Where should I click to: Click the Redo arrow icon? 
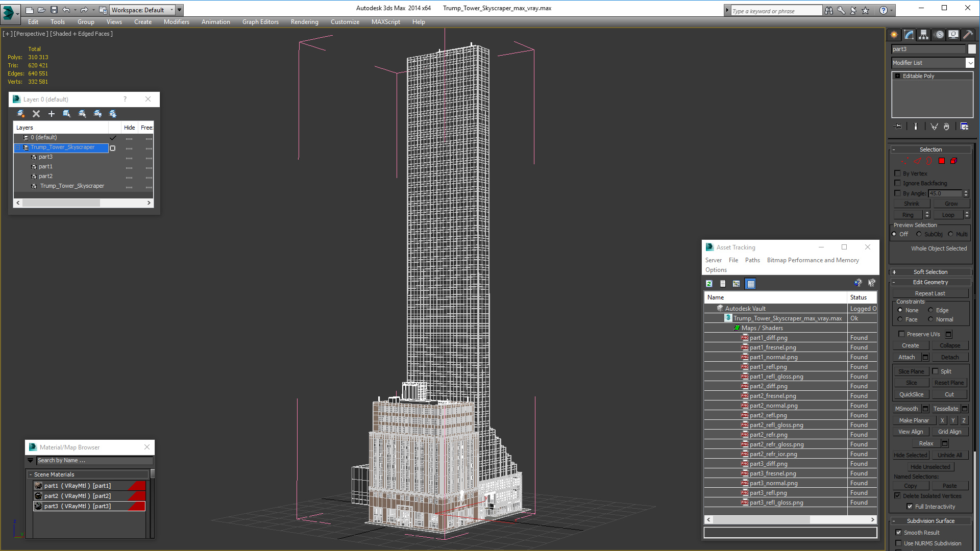point(84,10)
